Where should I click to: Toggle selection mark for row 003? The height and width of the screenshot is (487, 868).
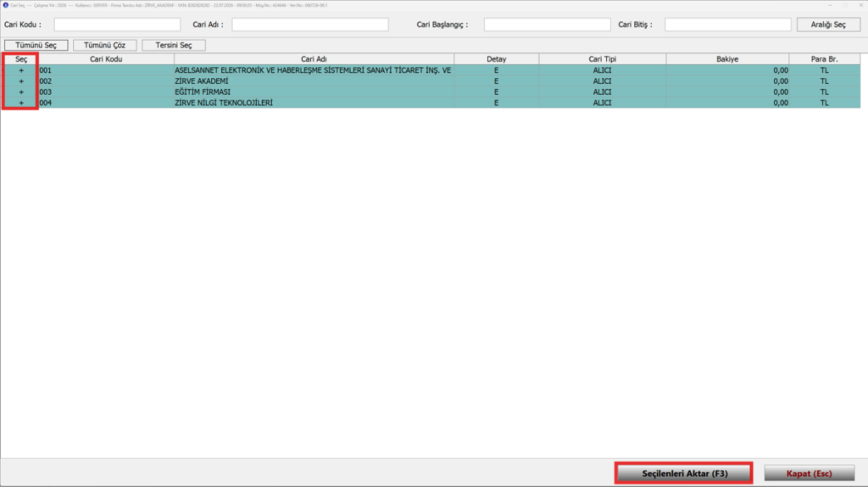[x=21, y=91]
